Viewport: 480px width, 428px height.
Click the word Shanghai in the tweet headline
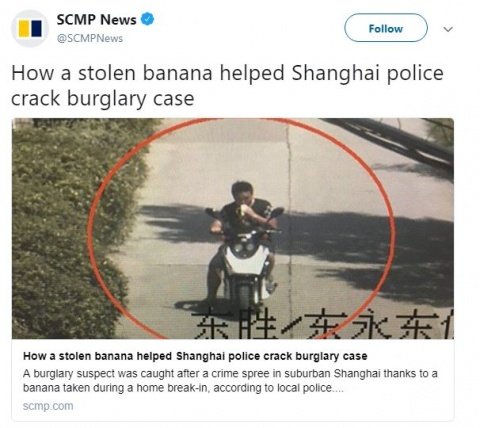tap(335, 73)
